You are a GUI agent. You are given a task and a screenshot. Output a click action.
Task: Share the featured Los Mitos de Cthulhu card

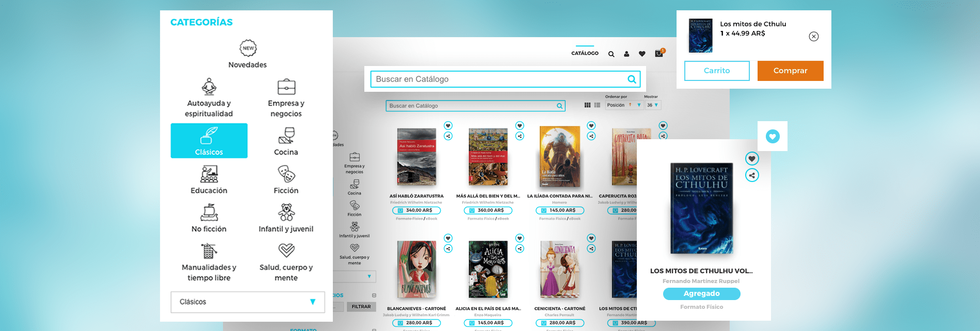752,175
